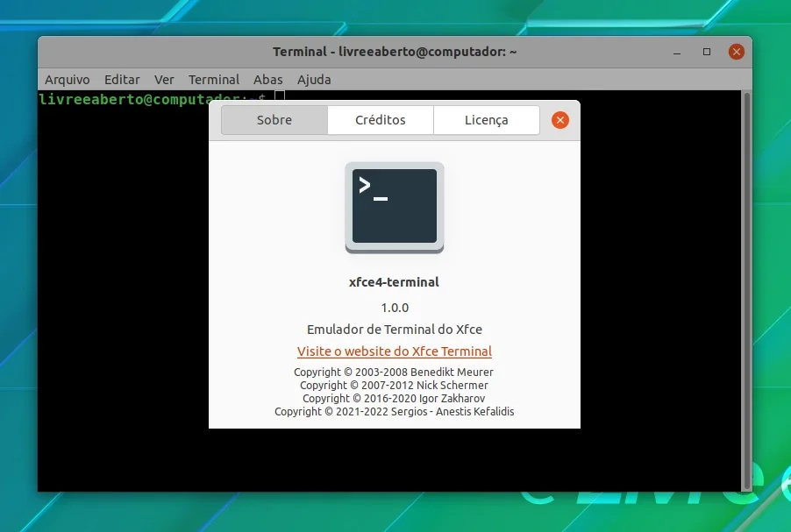Select the Sobre tab
791x532 pixels.
[274, 120]
